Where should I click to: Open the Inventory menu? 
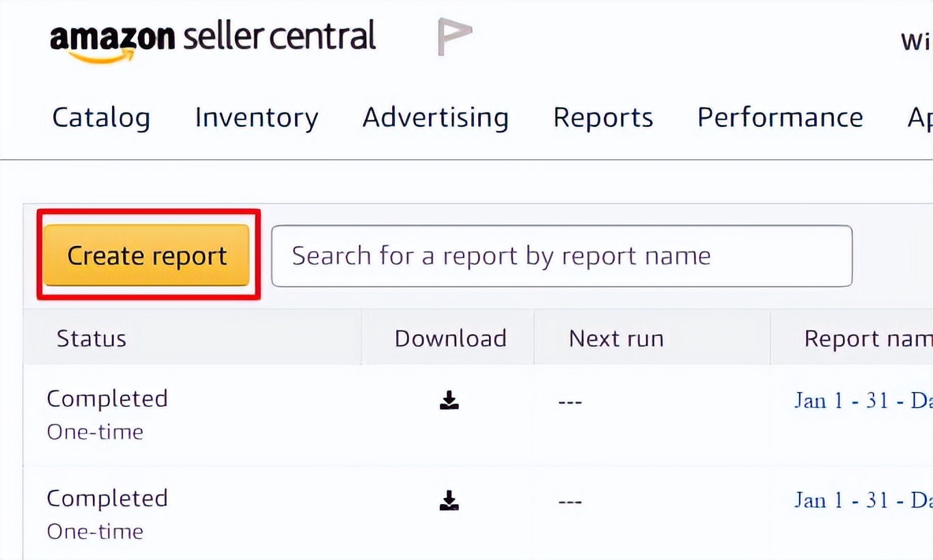(256, 117)
